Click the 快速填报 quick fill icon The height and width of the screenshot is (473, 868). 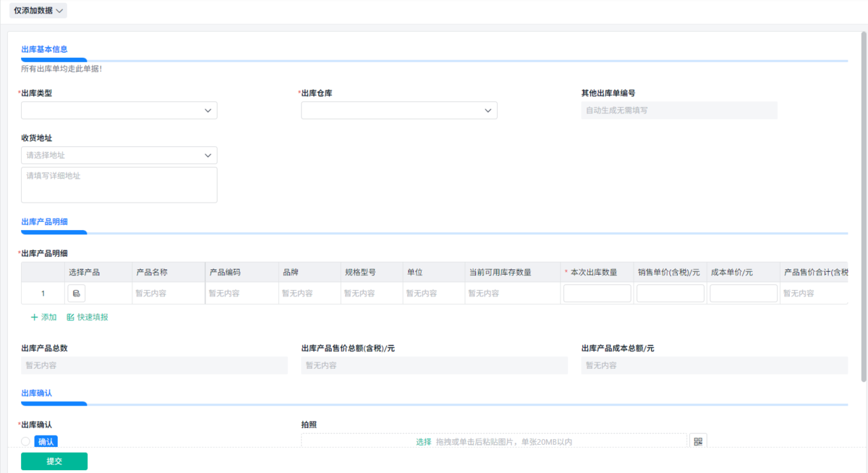point(70,318)
